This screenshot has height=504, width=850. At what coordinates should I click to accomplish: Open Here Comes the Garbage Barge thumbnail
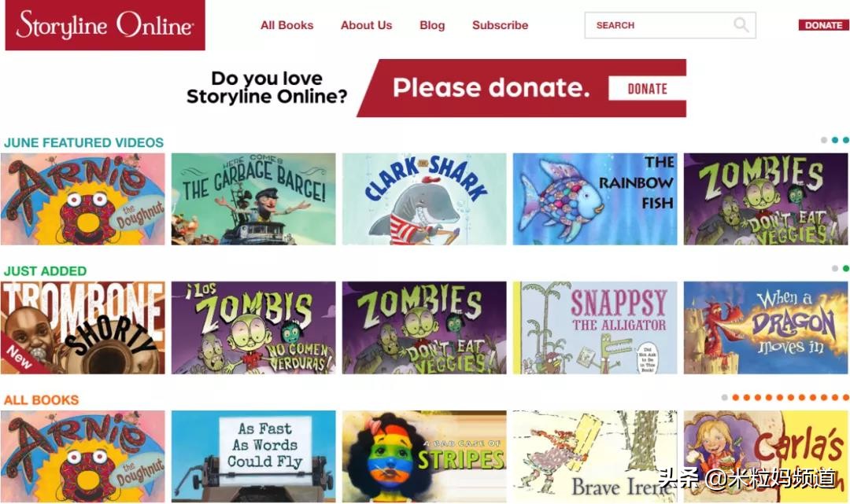click(253, 199)
